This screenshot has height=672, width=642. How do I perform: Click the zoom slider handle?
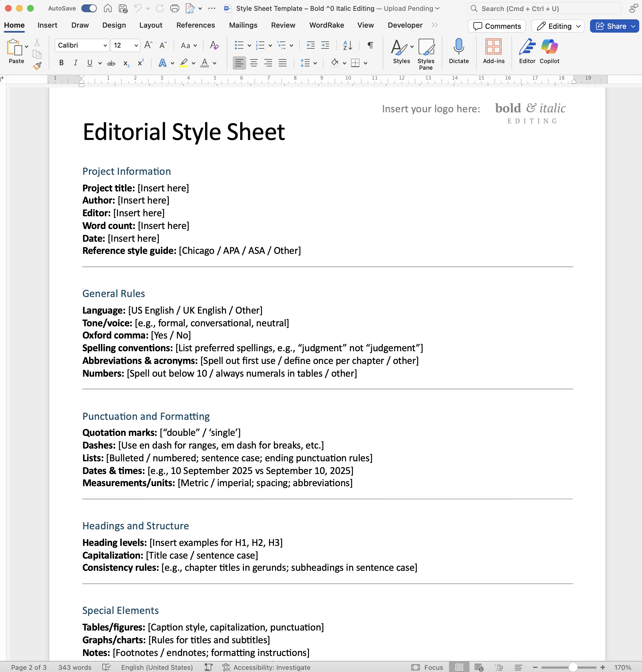(x=573, y=667)
